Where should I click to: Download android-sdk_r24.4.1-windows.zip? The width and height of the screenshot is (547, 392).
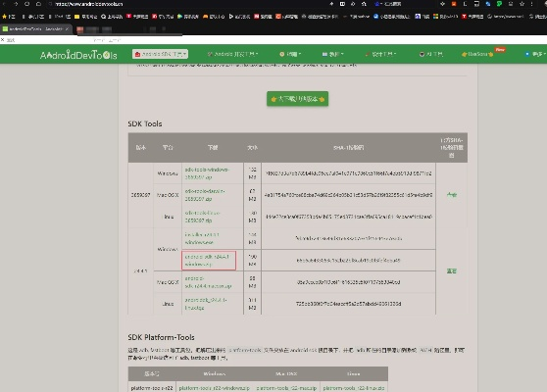(207, 261)
